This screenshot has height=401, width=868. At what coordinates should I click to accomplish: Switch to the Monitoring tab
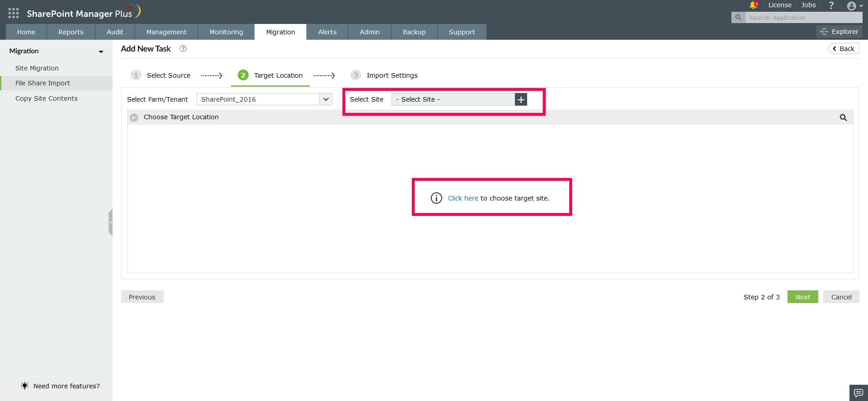tap(226, 32)
